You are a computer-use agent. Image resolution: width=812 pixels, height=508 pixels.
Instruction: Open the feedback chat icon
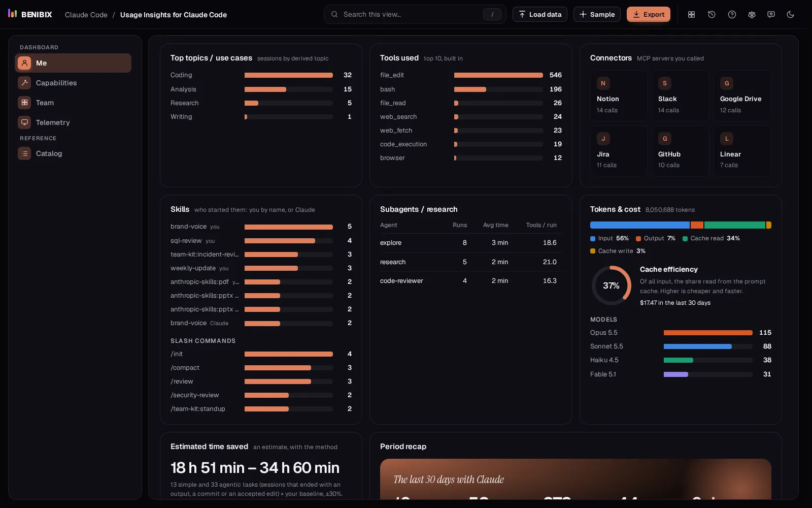771,14
